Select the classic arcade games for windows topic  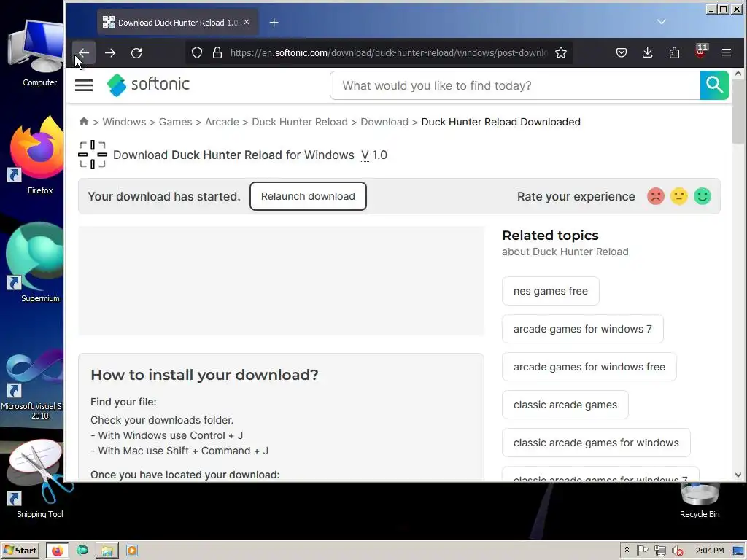coord(596,443)
